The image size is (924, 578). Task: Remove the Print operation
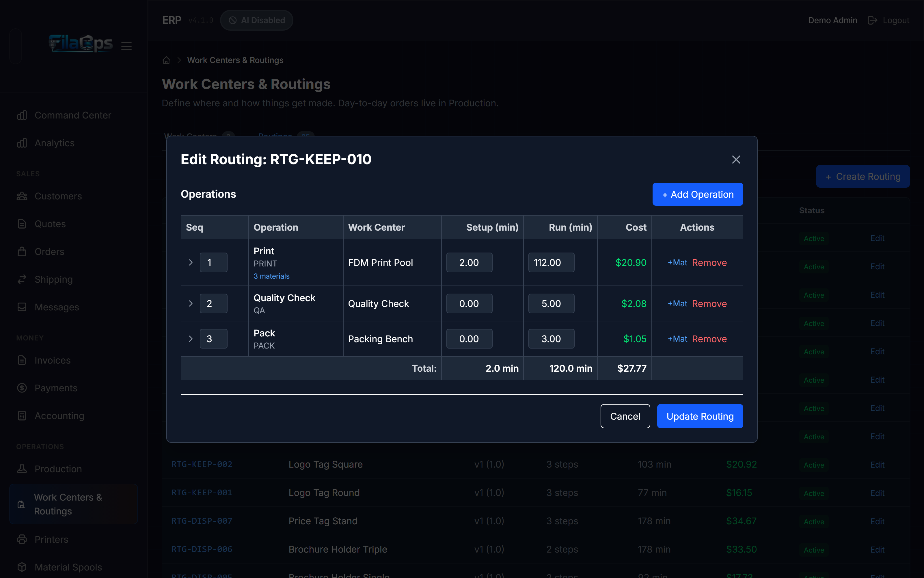(709, 262)
